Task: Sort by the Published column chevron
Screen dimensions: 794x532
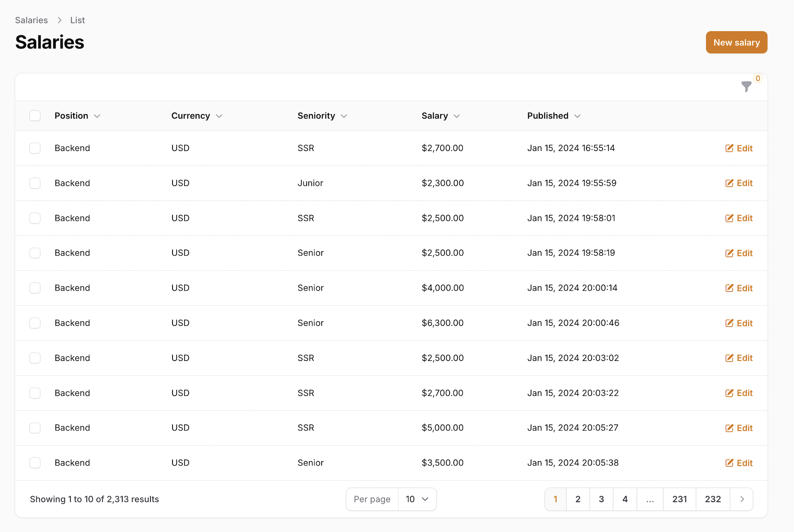Action: pos(578,116)
